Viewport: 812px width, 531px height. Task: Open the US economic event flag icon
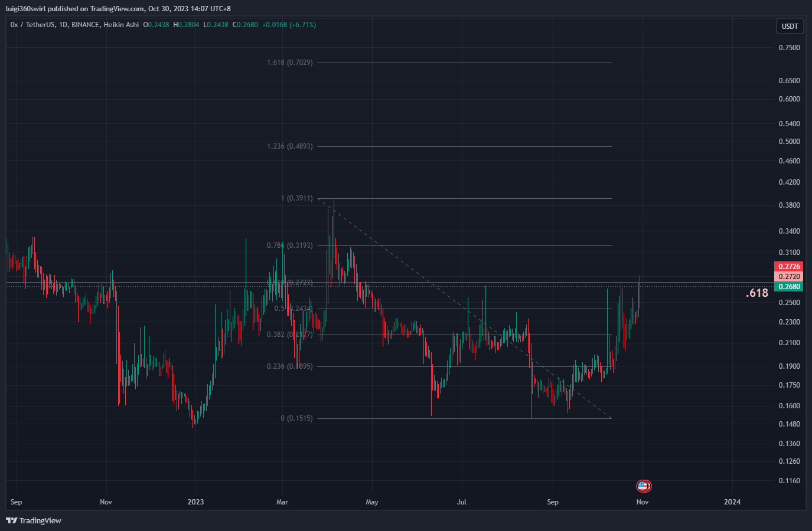[643, 486]
